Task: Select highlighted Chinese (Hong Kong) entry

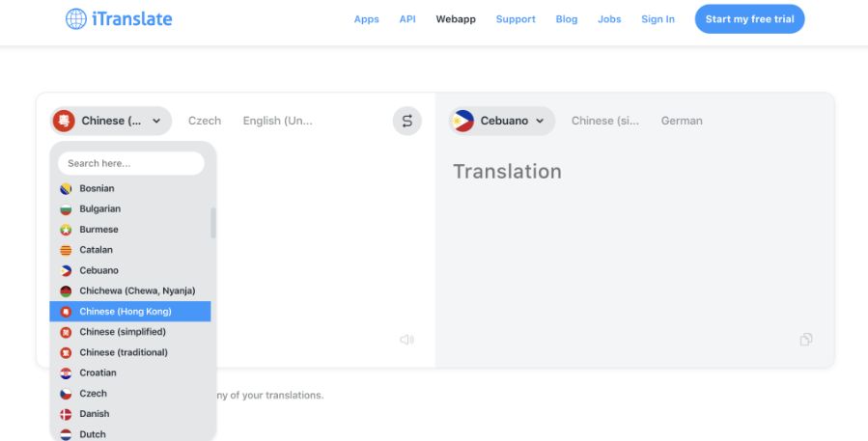Action: click(130, 312)
